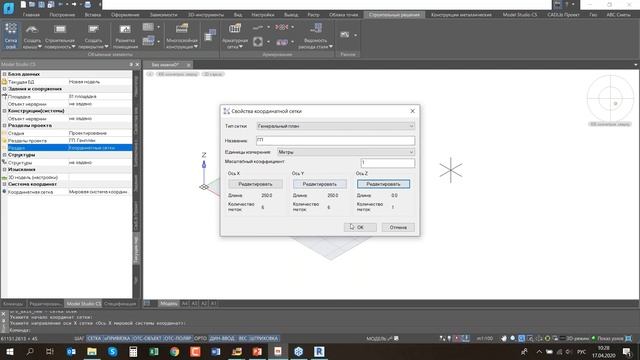
Task: Select the Строительная поверхность tool
Action: (60, 36)
